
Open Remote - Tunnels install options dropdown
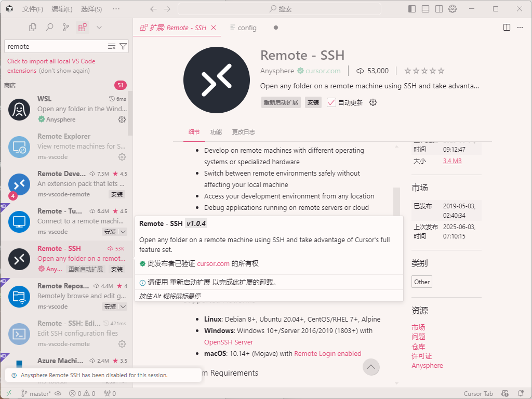coord(124,232)
